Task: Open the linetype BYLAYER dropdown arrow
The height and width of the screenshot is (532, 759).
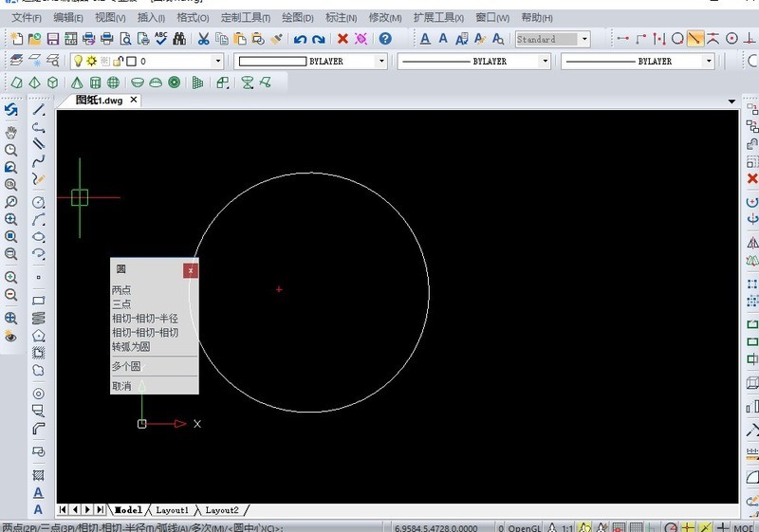Action: [x=545, y=61]
